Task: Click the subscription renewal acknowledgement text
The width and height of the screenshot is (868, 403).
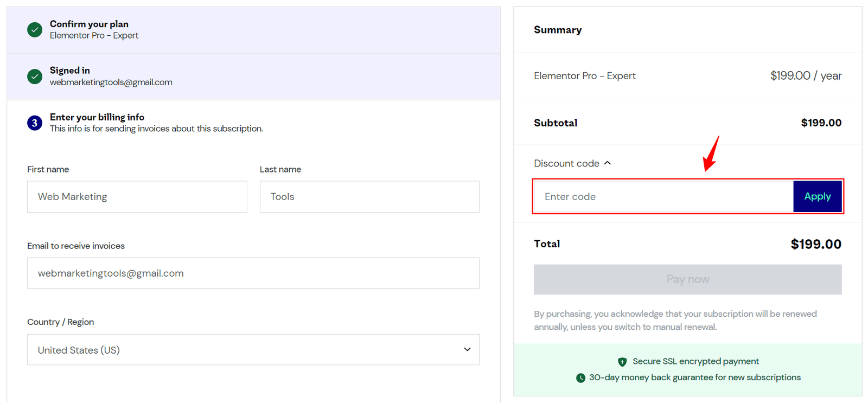Action: coord(675,321)
